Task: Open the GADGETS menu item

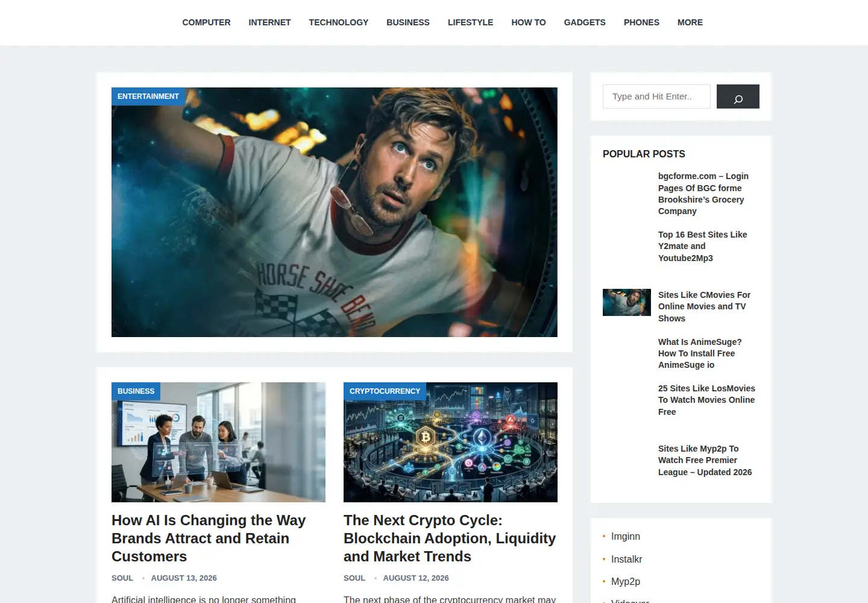Action: [x=585, y=22]
